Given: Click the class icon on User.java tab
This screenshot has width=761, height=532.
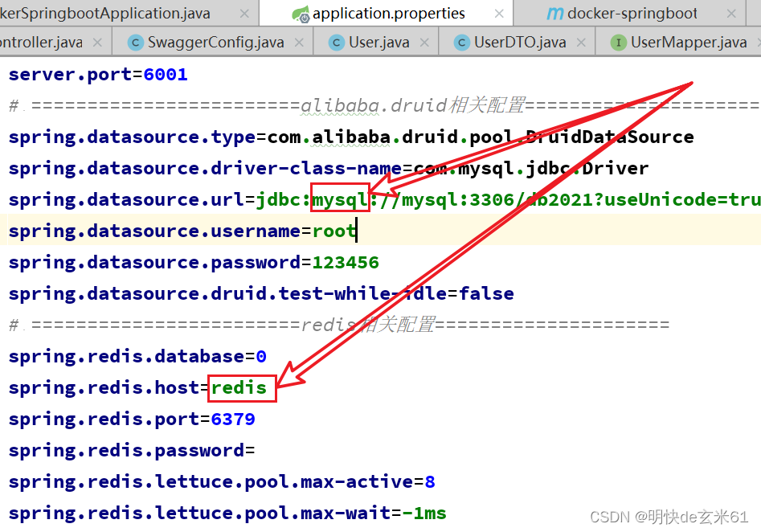Looking at the screenshot, I should 337,43.
